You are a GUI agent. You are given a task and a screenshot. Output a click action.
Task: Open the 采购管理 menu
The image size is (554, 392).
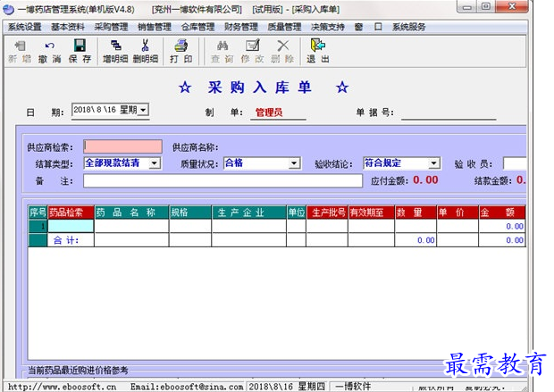pyautogui.click(x=111, y=27)
